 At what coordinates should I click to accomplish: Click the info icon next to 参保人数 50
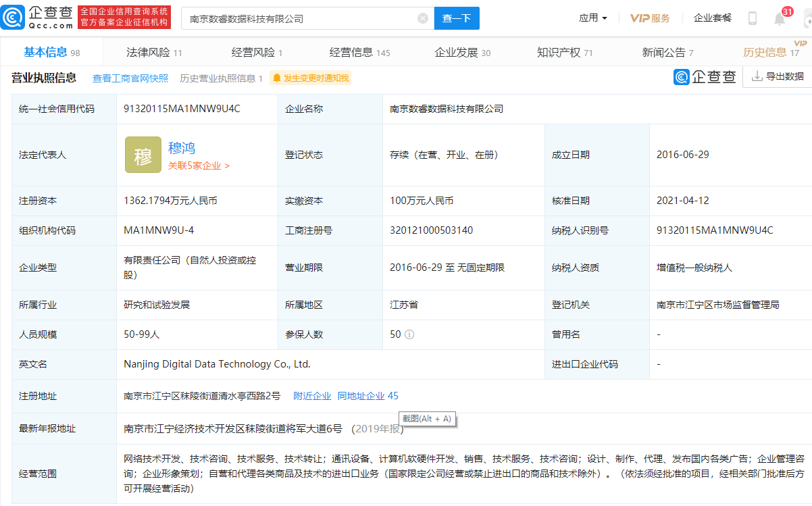tap(409, 334)
